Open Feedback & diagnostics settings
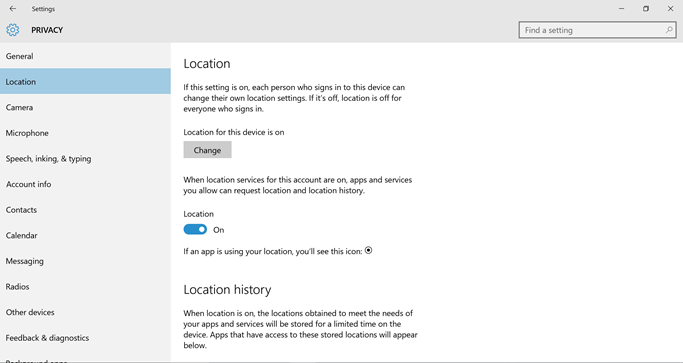Screen dimensions: 683x363 pyautogui.click(x=85, y=338)
